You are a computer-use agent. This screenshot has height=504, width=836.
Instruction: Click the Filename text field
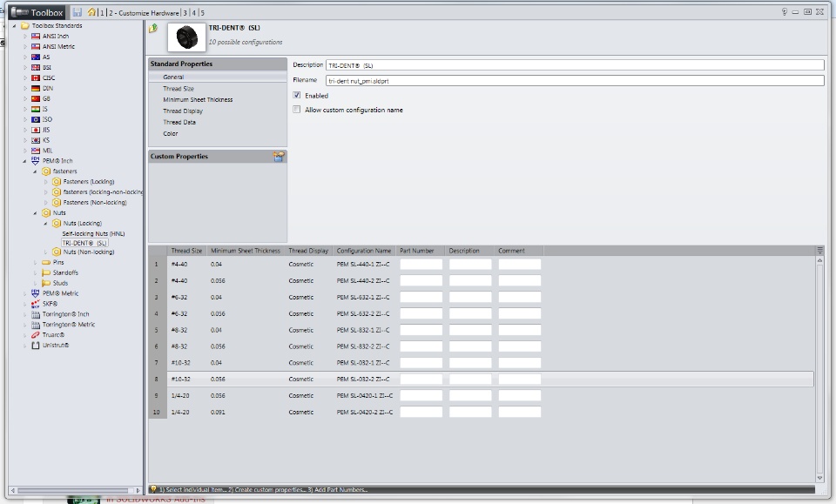(575, 80)
